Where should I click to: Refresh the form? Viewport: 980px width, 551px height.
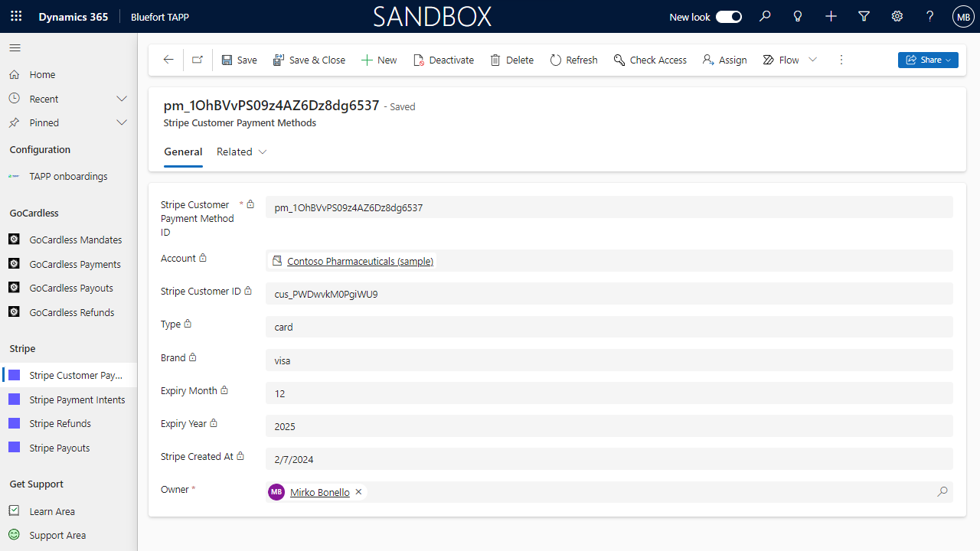573,60
